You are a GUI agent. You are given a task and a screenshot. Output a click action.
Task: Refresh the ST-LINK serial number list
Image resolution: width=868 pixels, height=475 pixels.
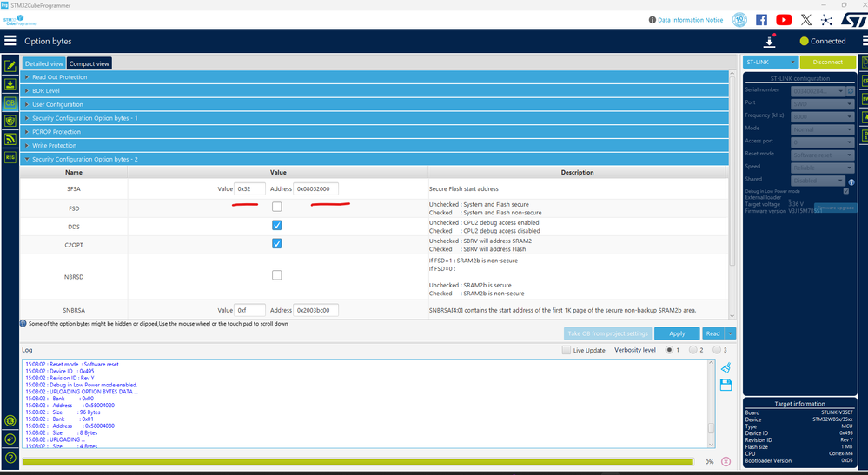point(851,90)
